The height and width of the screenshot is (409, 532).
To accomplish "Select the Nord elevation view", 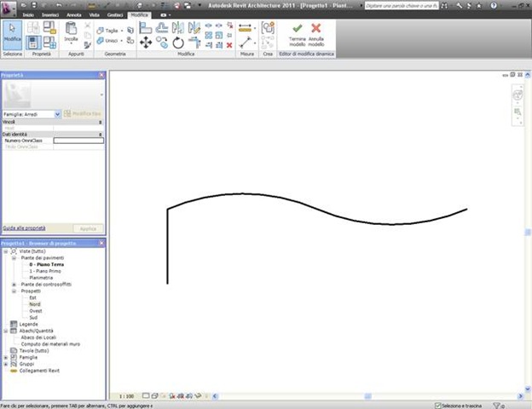I will 35,304.
